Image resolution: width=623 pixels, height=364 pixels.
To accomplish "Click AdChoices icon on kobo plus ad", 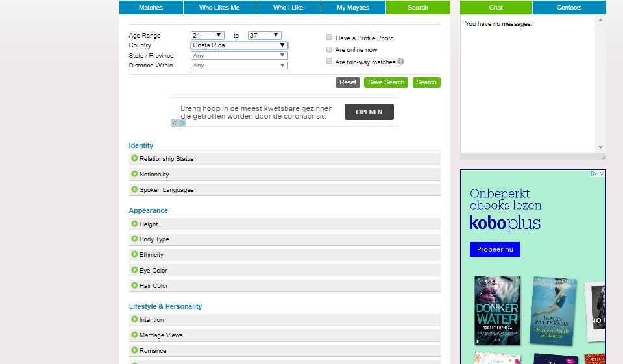I will point(594,174).
